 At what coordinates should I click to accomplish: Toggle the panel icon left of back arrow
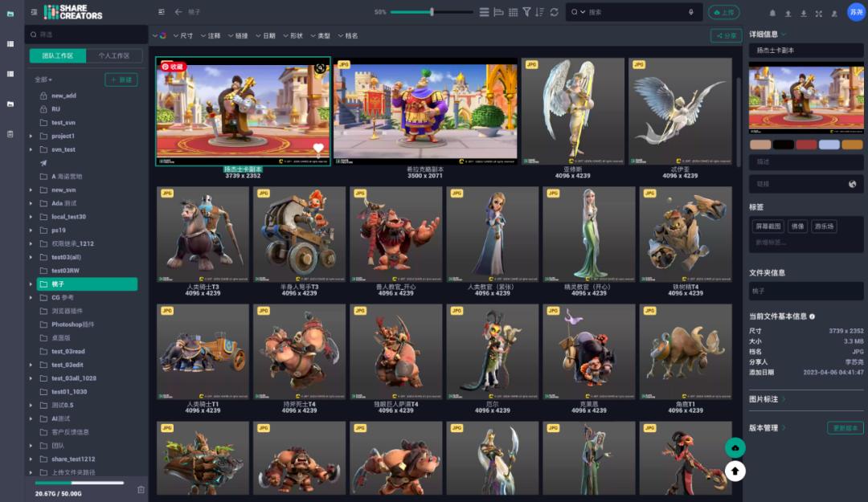[161, 11]
